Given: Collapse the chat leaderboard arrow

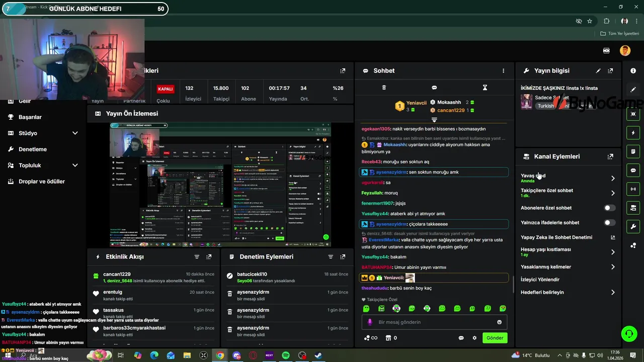Looking at the screenshot, I should pos(434,120).
